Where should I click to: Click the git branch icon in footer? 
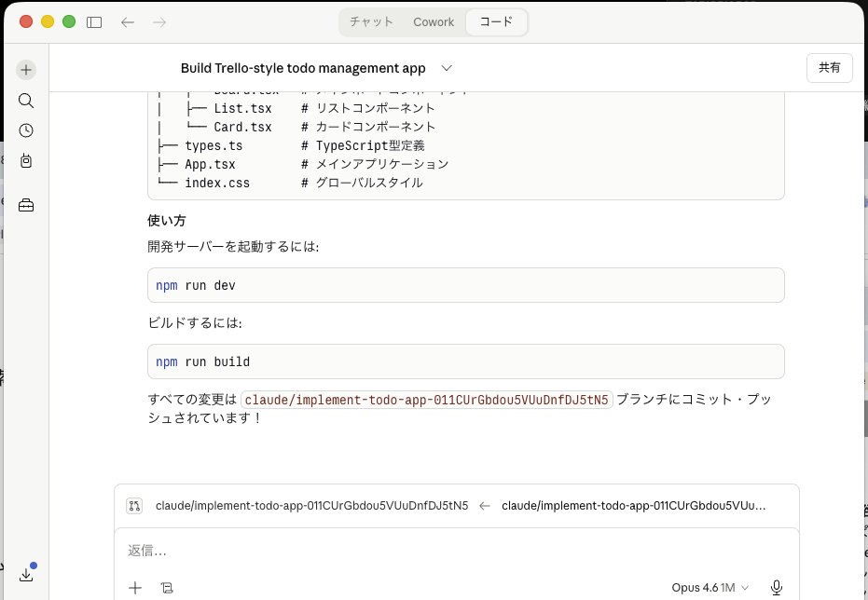coord(134,506)
